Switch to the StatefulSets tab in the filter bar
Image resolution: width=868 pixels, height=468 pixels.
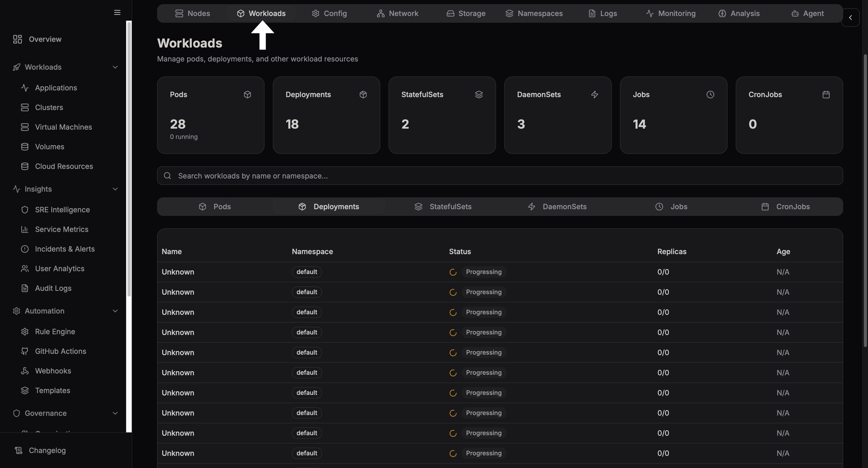[450, 207]
